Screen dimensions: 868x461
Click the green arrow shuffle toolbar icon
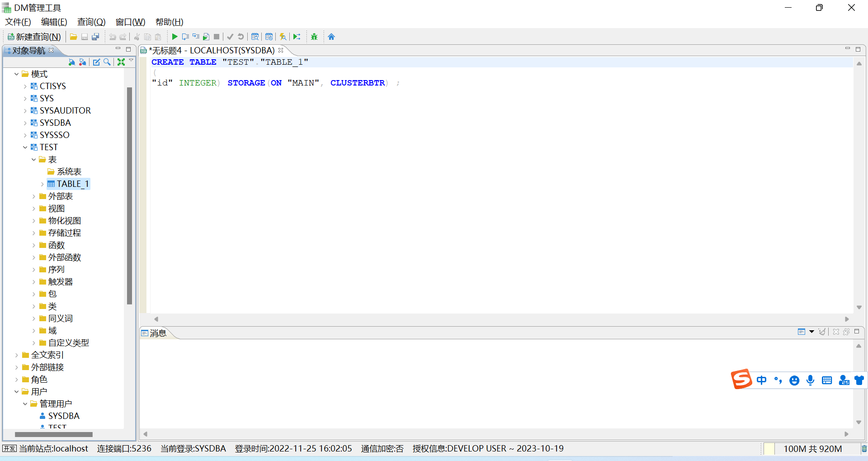tap(297, 37)
